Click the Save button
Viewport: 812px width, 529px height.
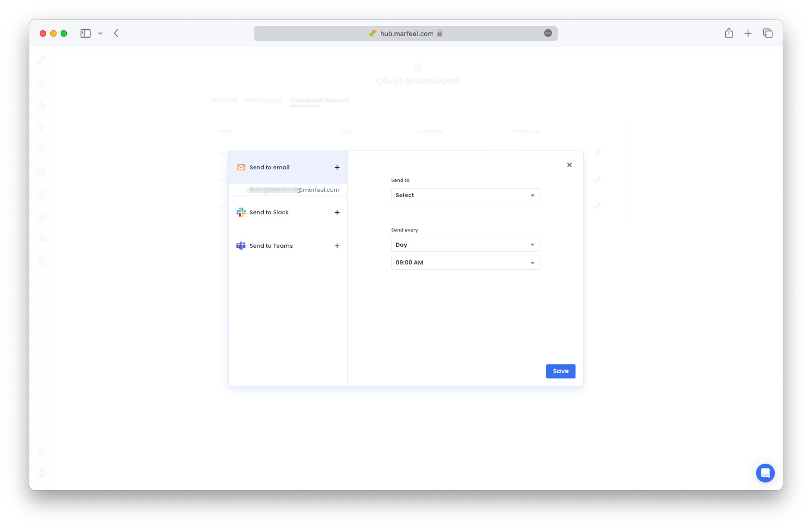[x=560, y=371]
